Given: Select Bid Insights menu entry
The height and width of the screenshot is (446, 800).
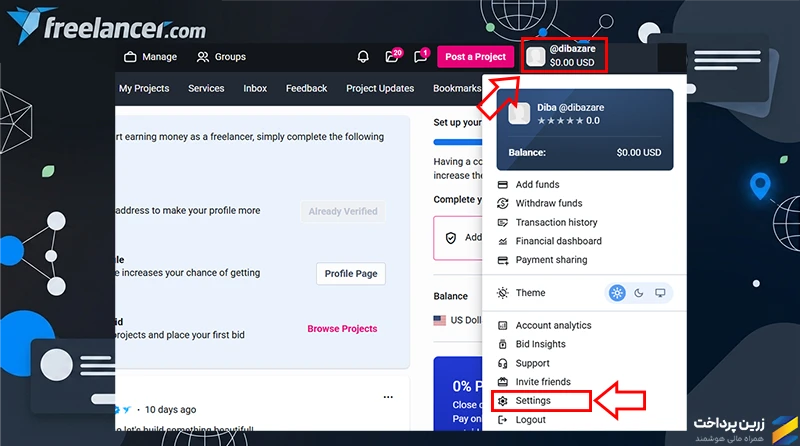Looking at the screenshot, I should coord(584,344).
